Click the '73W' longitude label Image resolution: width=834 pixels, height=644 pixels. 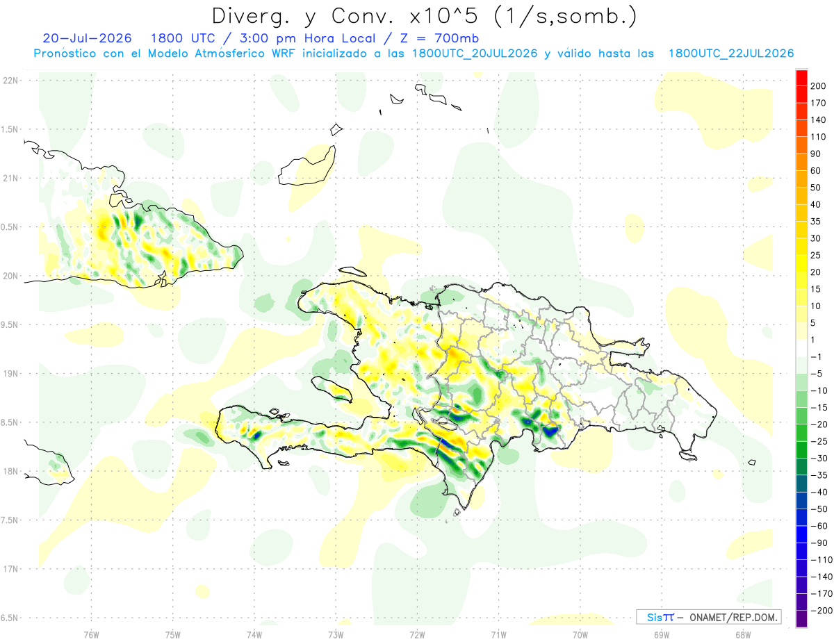click(x=336, y=634)
